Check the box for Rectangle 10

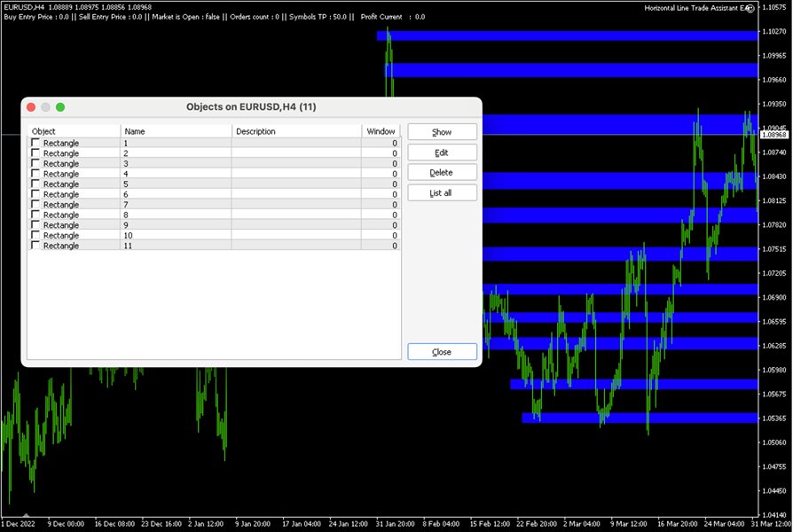pyautogui.click(x=35, y=235)
